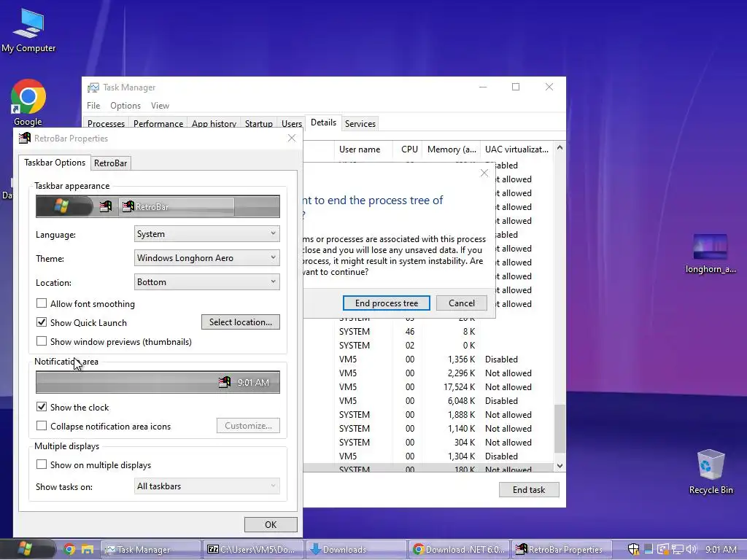The width and height of the screenshot is (747, 560).
Task: Select the SYSTEM row with CPU 46
Action: (x=429, y=332)
